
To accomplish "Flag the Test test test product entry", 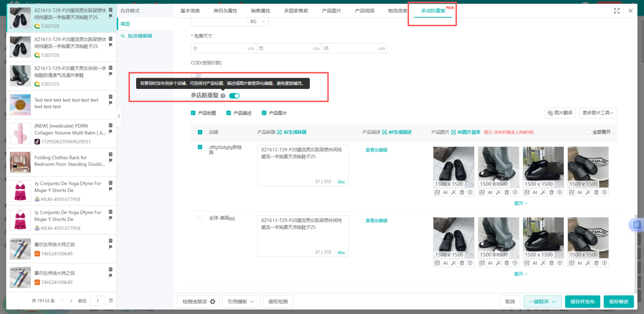I will click(x=111, y=103).
